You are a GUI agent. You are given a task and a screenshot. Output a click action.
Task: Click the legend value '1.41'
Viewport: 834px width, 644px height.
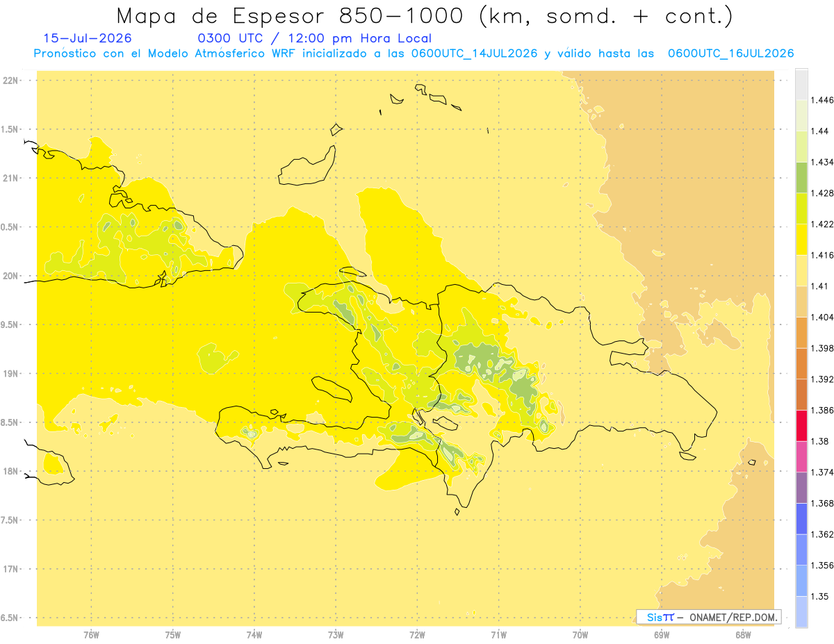[819, 286]
